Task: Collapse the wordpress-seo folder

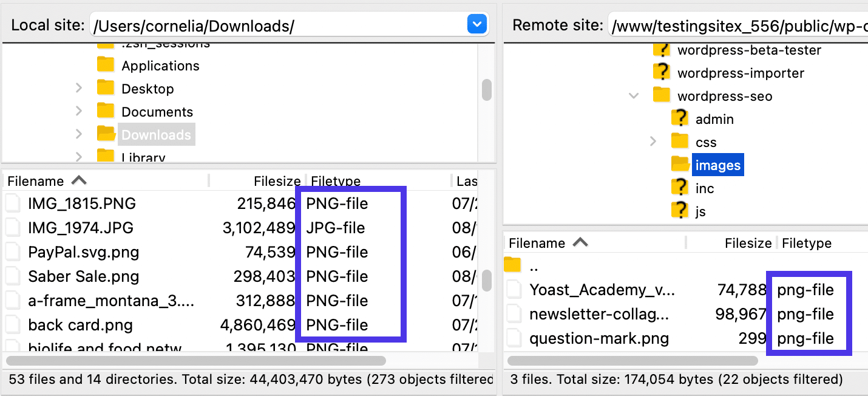Action: [633, 95]
